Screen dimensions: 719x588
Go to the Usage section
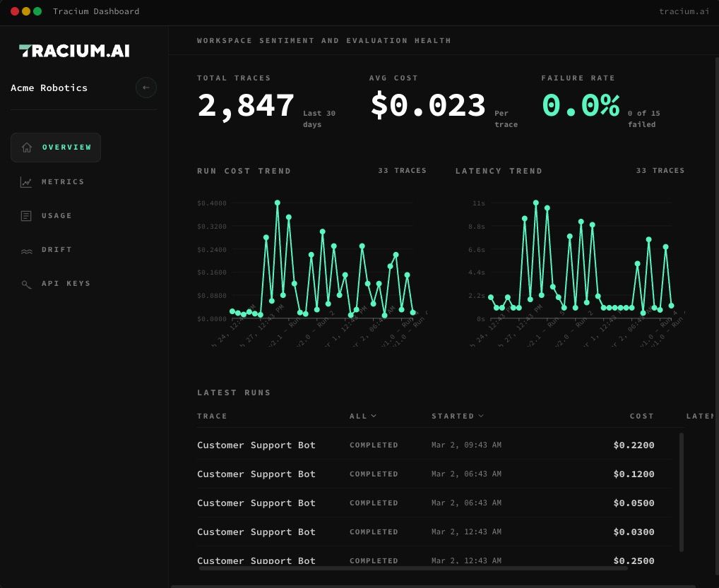pyautogui.click(x=56, y=216)
